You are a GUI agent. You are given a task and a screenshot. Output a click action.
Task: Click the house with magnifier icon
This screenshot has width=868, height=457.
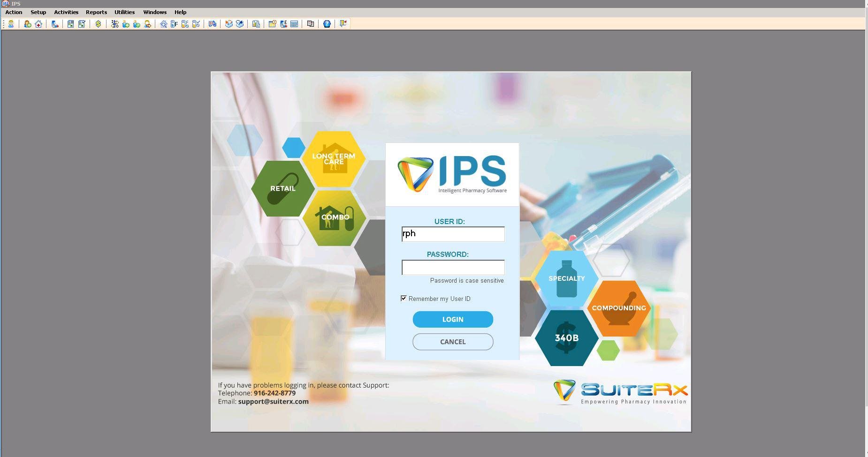pos(163,24)
